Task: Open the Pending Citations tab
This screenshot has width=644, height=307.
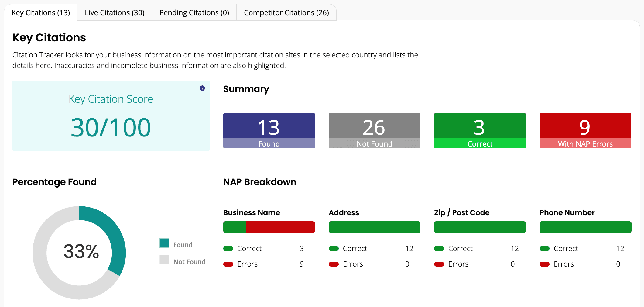Action: tap(194, 13)
